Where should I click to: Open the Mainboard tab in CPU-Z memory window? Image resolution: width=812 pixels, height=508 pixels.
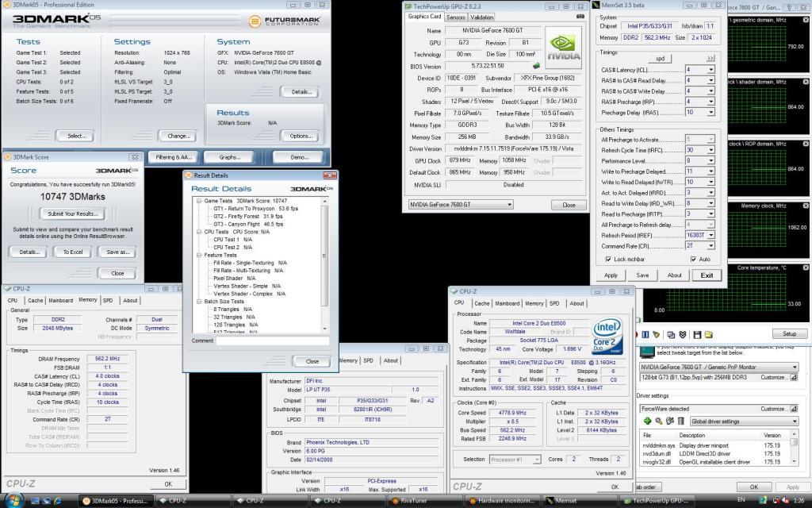60,300
